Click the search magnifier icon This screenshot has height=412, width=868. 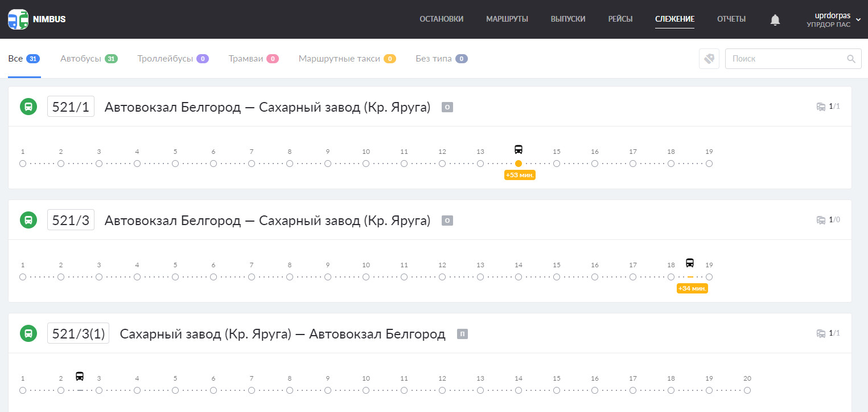[851, 59]
